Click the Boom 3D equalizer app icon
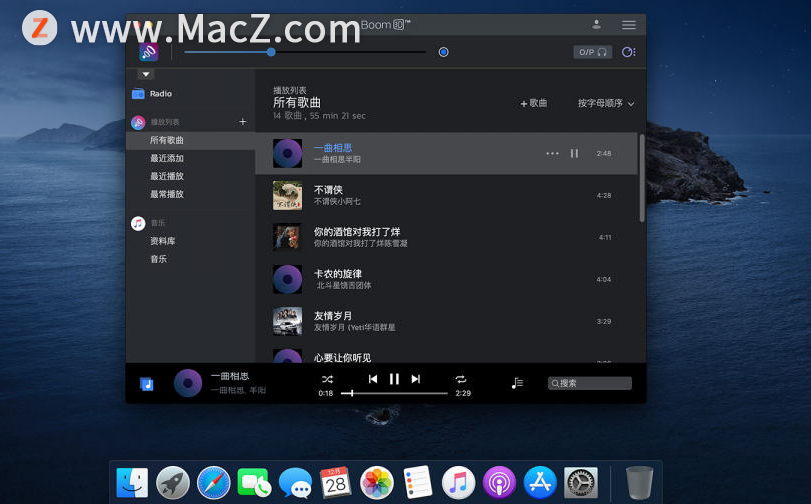811x504 pixels. pyautogui.click(x=148, y=52)
